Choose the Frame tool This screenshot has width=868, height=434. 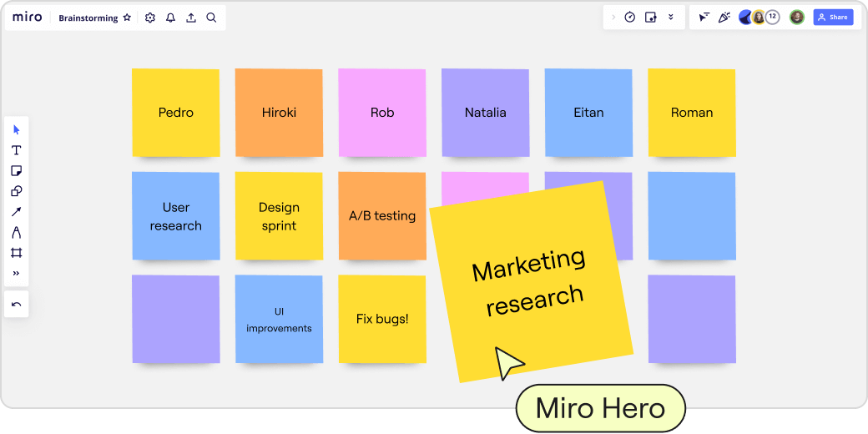[16, 253]
